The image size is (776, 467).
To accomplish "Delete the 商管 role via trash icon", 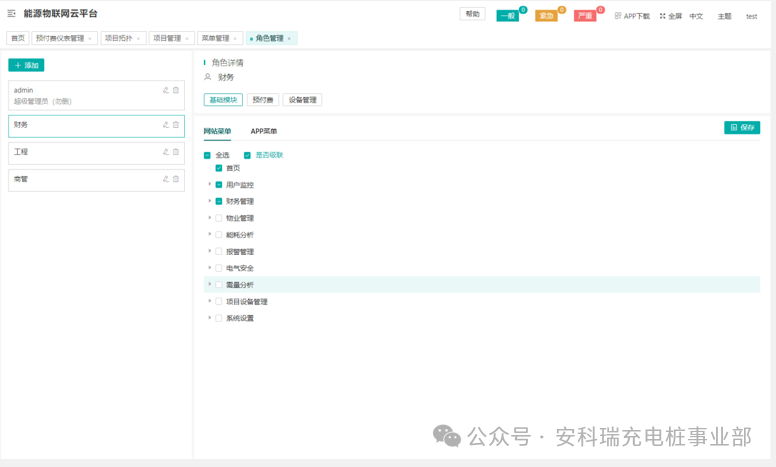I will [x=176, y=179].
